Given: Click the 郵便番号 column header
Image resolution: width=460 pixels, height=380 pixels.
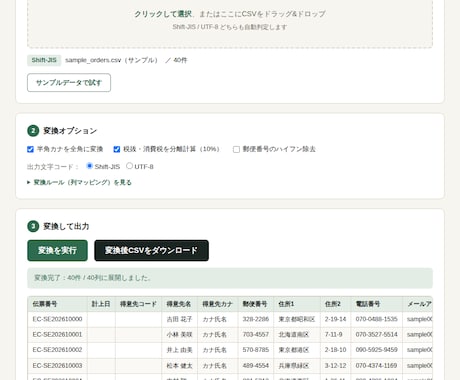Looking at the screenshot, I should [x=255, y=304].
